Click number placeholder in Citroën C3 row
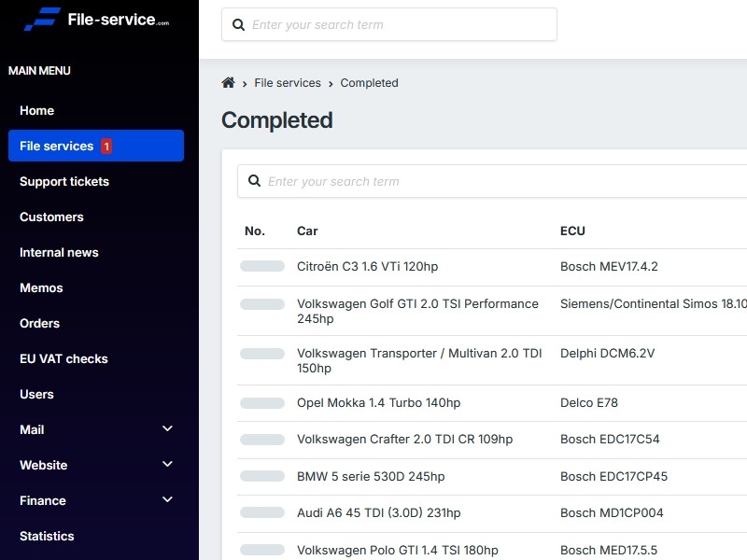Screen dimensions: 747x560 pos(262,266)
